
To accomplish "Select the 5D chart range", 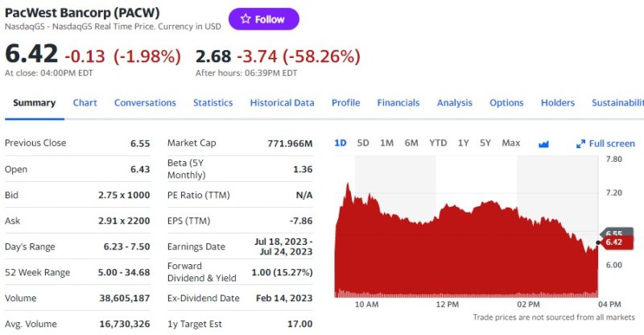I will pyautogui.click(x=363, y=143).
